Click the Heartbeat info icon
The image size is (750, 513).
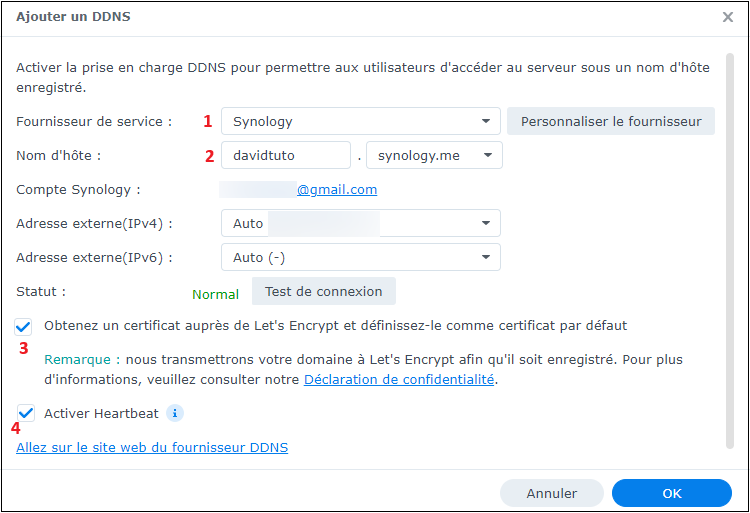[x=175, y=413]
